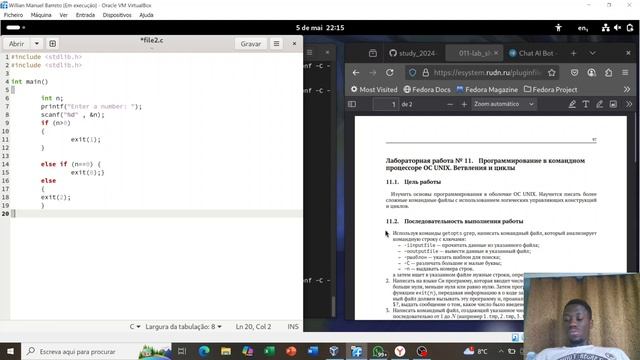Open Entrada menu in VirtualBox

[x=85, y=15]
